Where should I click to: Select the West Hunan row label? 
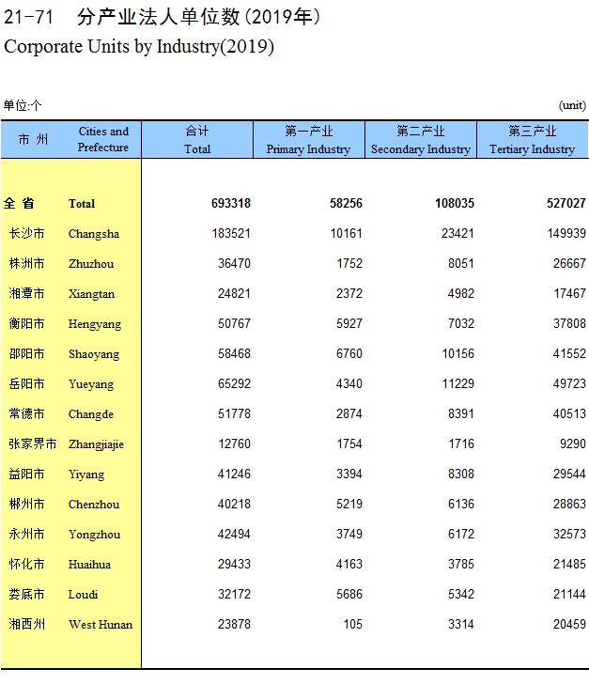pos(101,625)
